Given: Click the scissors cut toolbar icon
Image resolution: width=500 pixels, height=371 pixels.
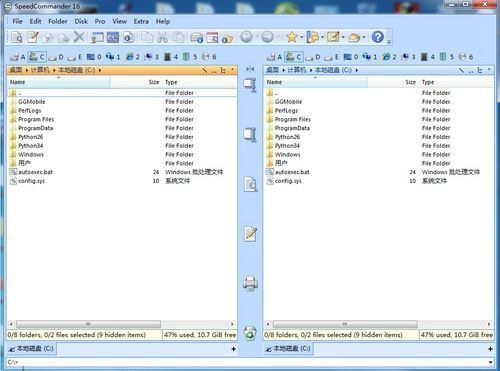Looking at the screenshot, I should coord(162,37).
